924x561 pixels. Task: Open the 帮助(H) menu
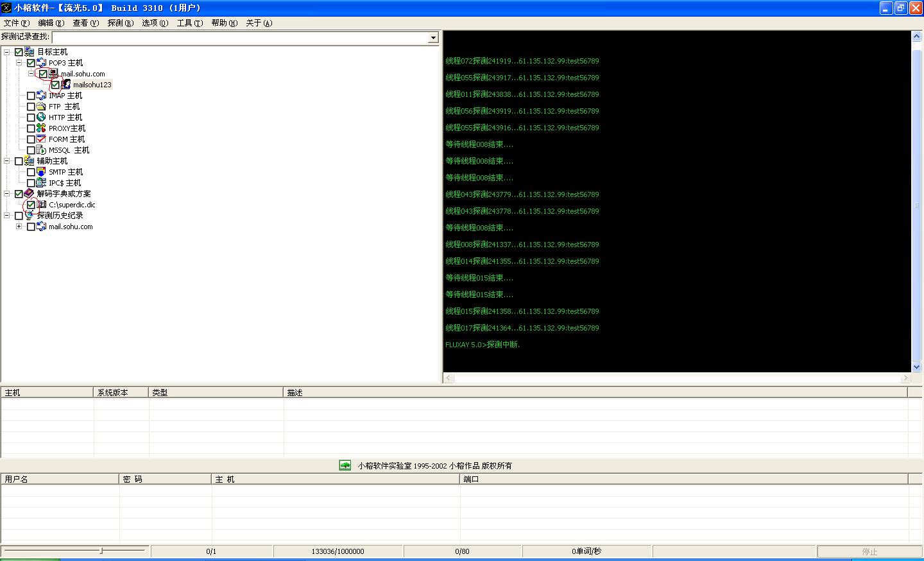tap(224, 23)
